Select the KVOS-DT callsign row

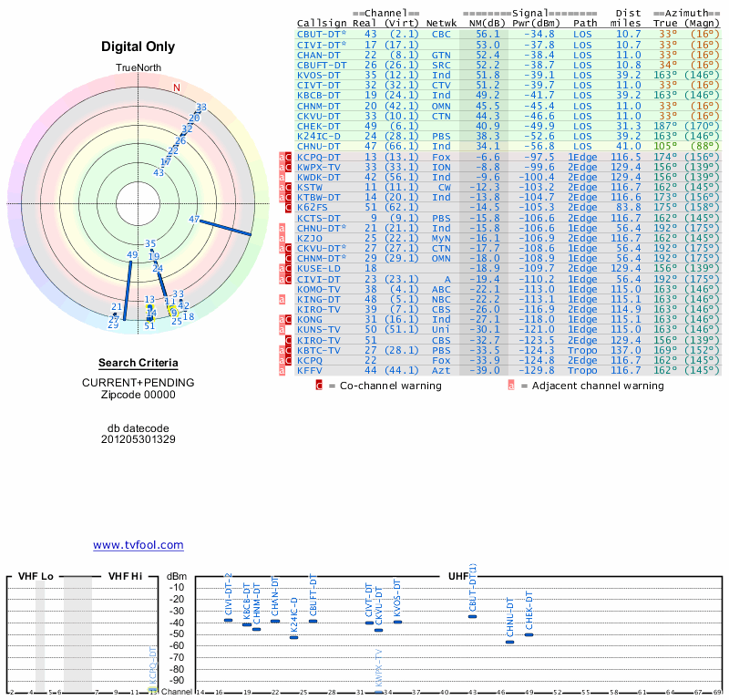pyautogui.click(x=322, y=75)
